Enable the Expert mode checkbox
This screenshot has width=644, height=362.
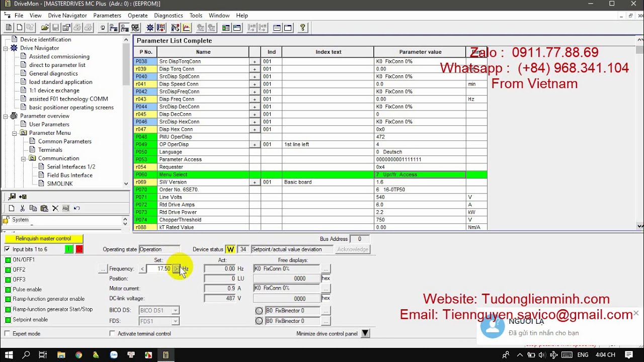coord(7,333)
